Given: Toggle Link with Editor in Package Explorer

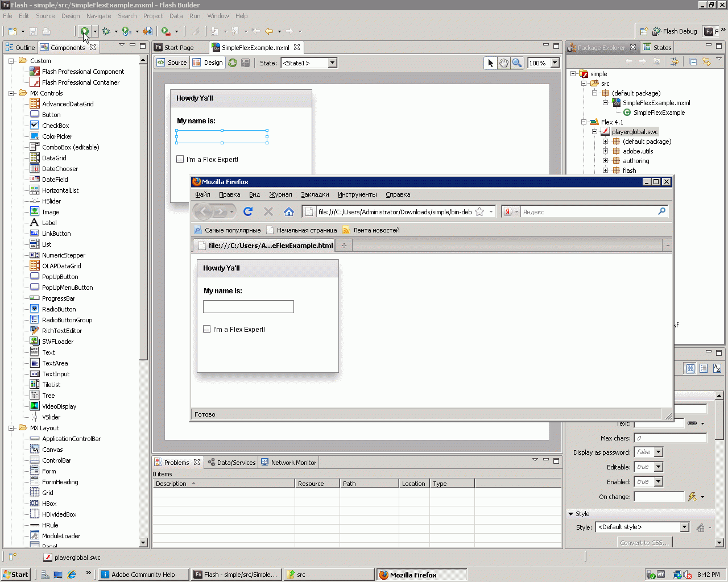Looking at the screenshot, I should coord(706,61).
